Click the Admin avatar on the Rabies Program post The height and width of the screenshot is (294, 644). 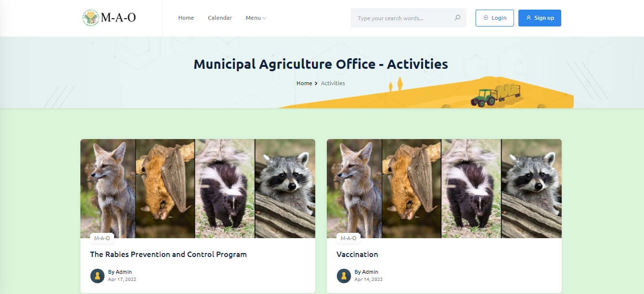(x=97, y=276)
